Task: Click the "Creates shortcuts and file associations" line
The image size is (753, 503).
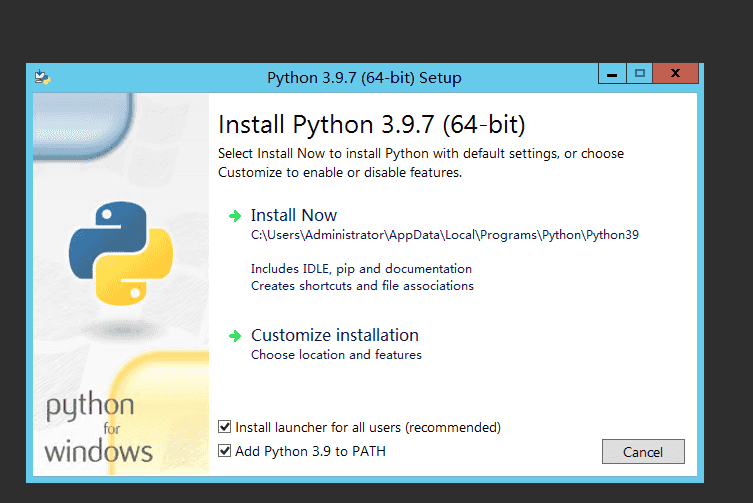Action: [x=362, y=286]
